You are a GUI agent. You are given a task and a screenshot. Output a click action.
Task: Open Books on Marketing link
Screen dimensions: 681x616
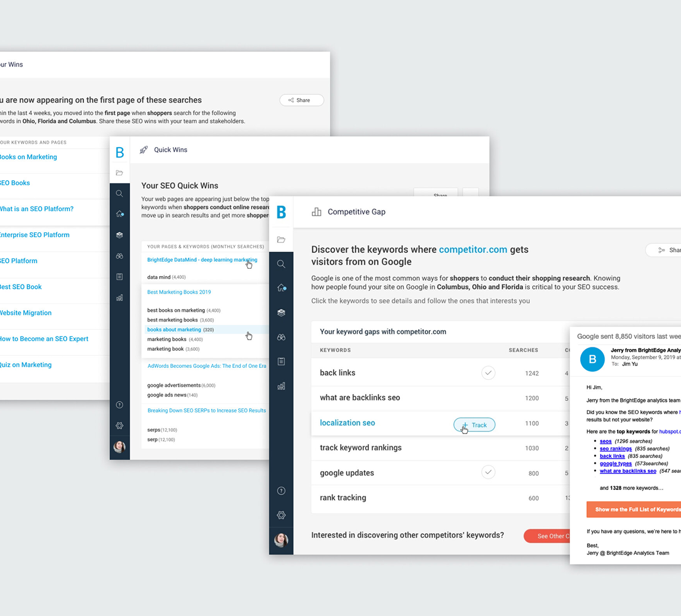tap(28, 157)
